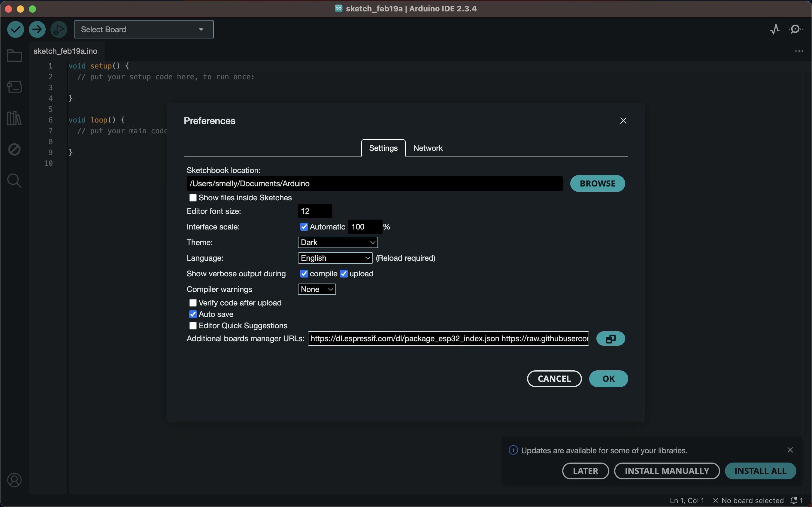Uncheck the Automatic interface scale checkbox
This screenshot has height=507, width=812.
pos(304,227)
